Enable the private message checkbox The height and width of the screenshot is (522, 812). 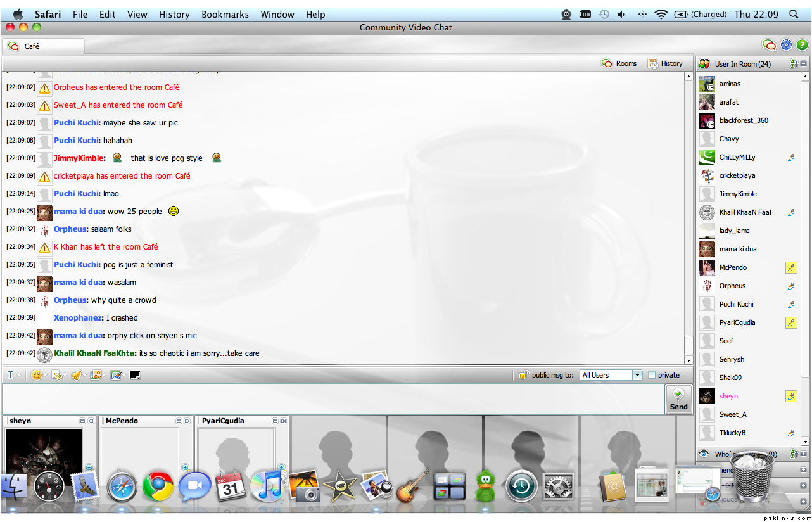tap(652, 375)
